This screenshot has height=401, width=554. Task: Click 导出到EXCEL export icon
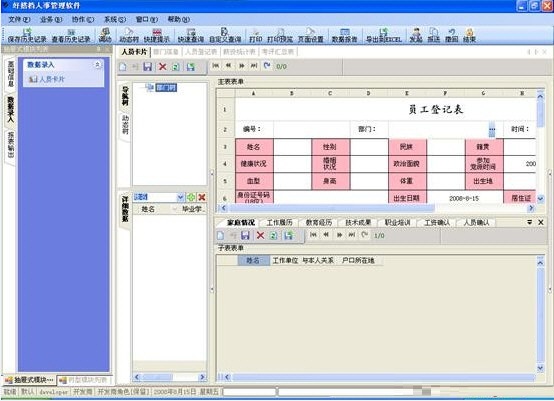(383, 36)
